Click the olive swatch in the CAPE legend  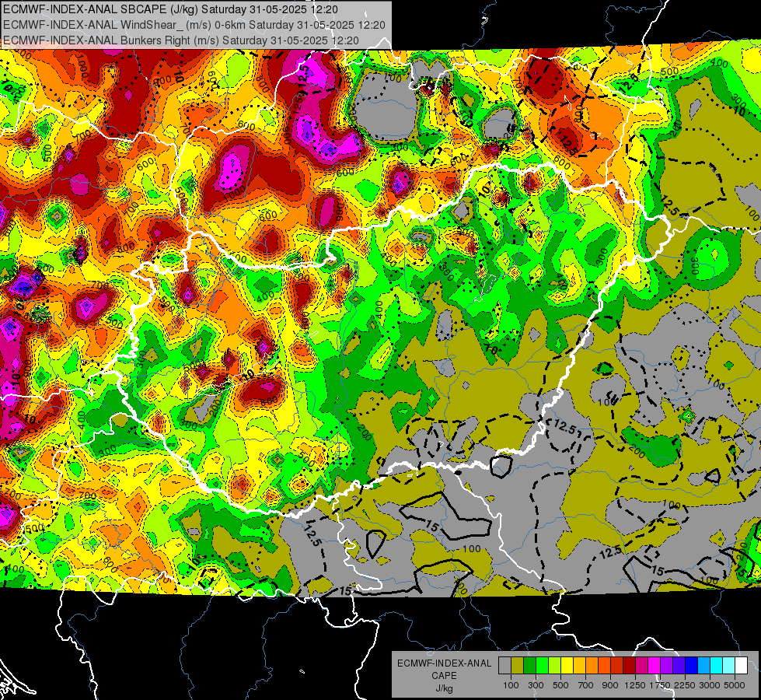point(518,666)
